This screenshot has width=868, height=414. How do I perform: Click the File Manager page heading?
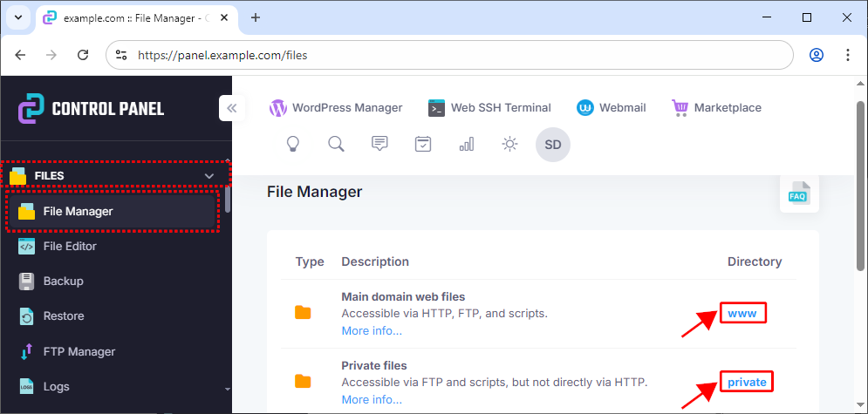[x=314, y=192]
